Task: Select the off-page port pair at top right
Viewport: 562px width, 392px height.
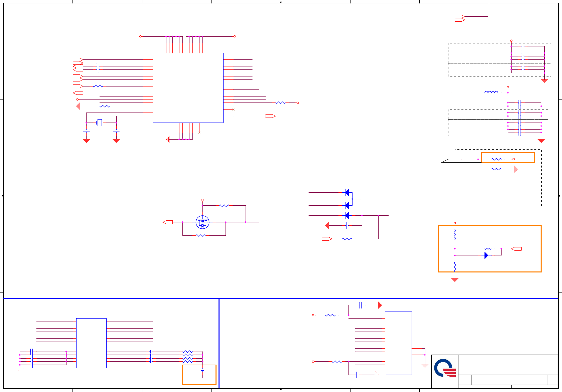Action: (x=460, y=18)
